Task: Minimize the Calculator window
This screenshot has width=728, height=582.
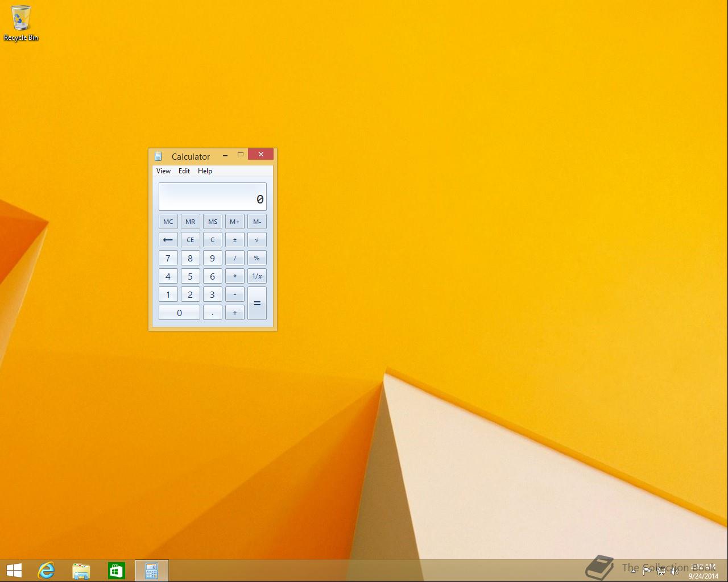Action: [225, 155]
